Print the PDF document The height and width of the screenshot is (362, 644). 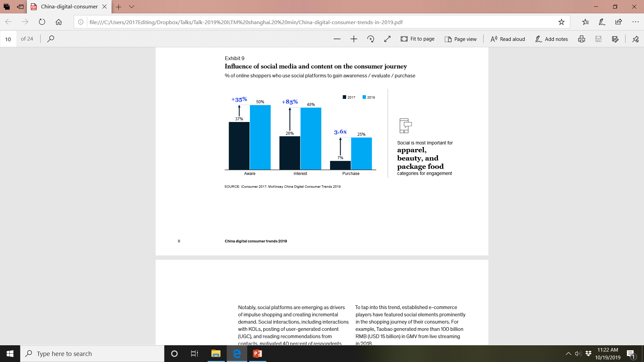(582, 39)
